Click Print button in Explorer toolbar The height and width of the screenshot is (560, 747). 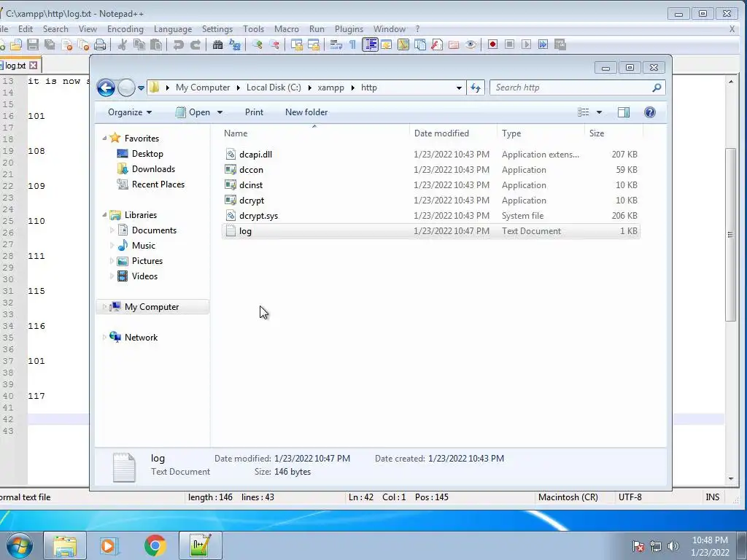(254, 112)
